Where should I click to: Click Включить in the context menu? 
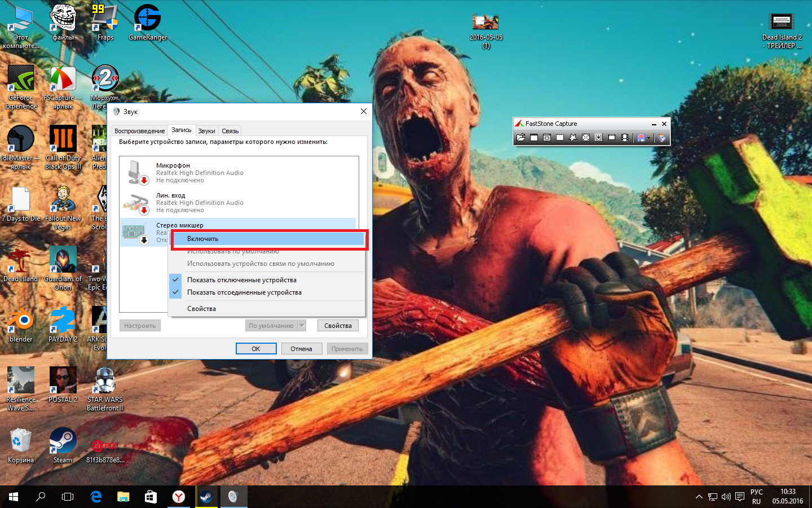click(x=267, y=239)
